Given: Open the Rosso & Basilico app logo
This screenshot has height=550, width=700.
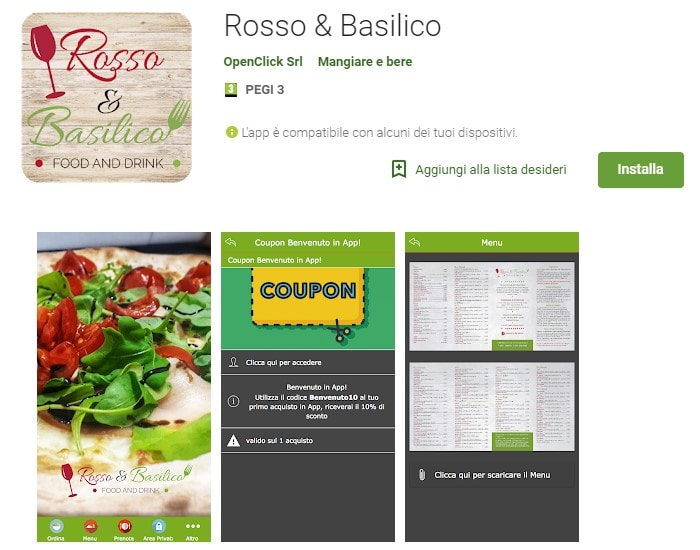Looking at the screenshot, I should click(x=107, y=97).
